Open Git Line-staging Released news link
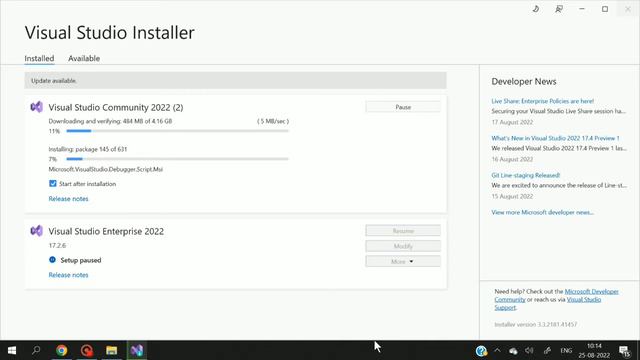Image resolution: width=640 pixels, height=360 pixels. pos(525,175)
